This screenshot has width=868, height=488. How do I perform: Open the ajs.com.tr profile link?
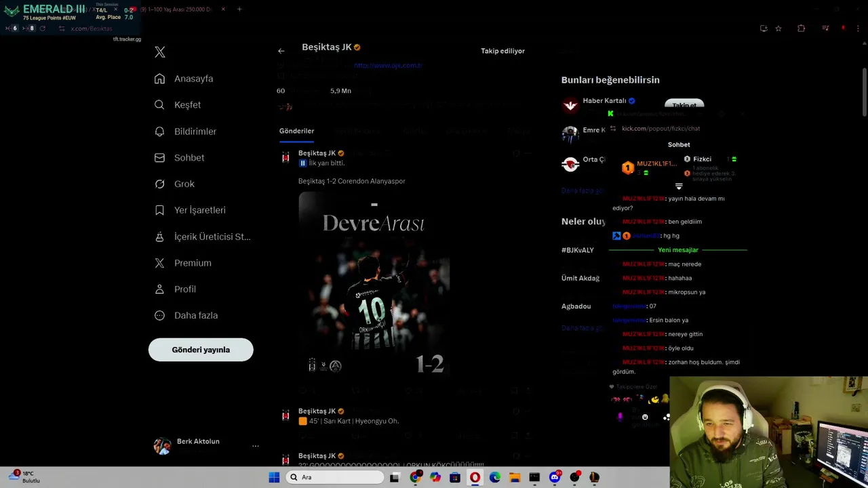pos(388,66)
